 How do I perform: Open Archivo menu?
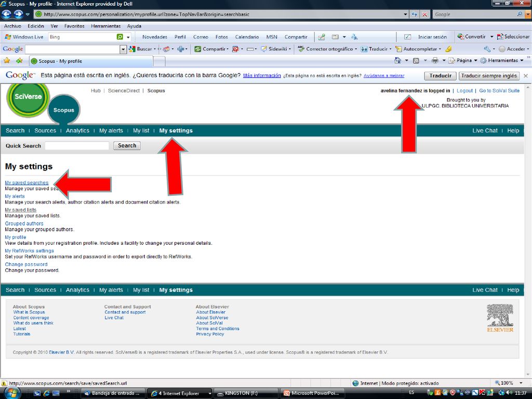(x=12, y=26)
